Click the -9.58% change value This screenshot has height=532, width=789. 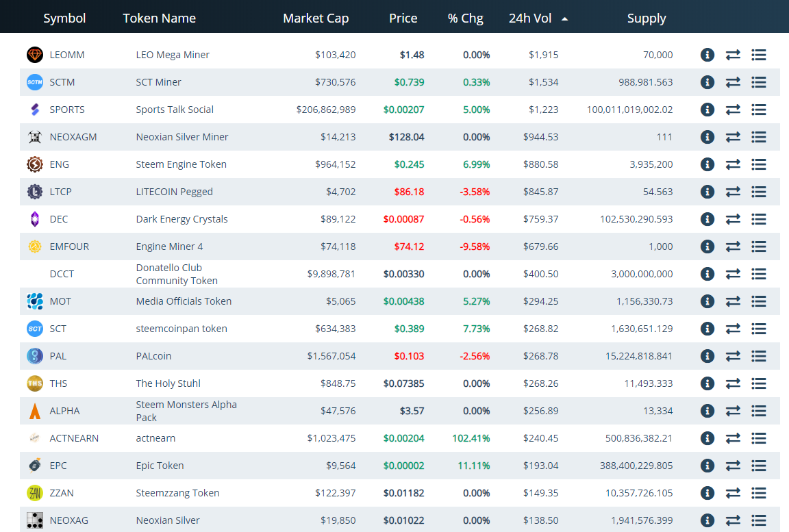[x=475, y=246]
